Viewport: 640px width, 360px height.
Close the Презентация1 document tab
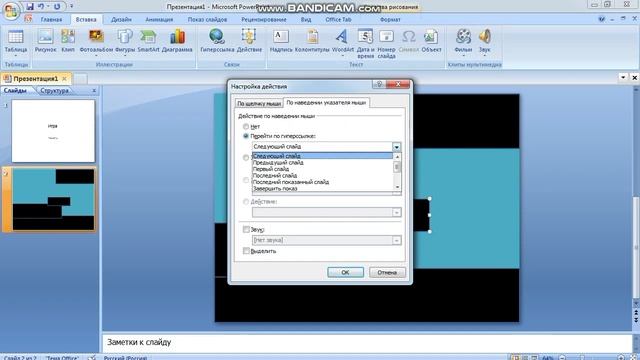(x=64, y=78)
